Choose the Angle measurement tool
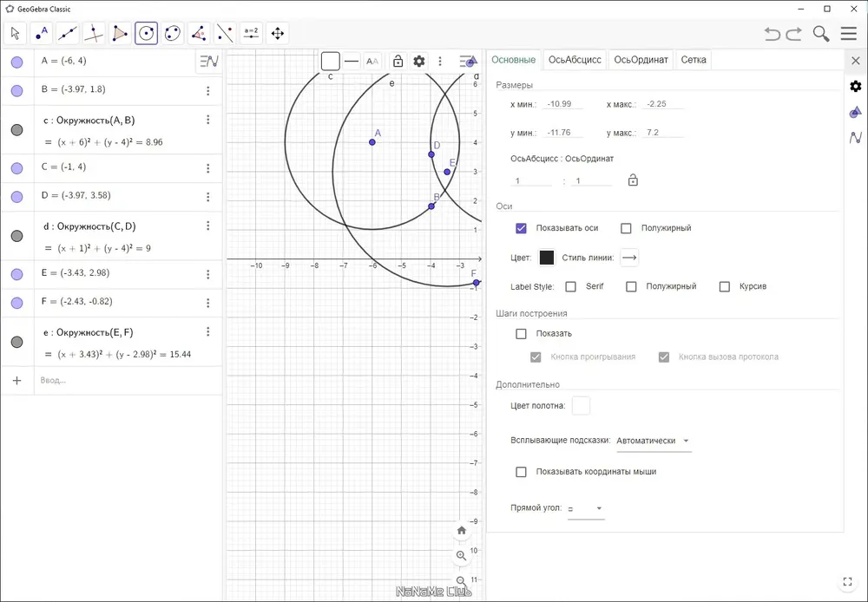This screenshot has height=602, width=868. [199, 33]
